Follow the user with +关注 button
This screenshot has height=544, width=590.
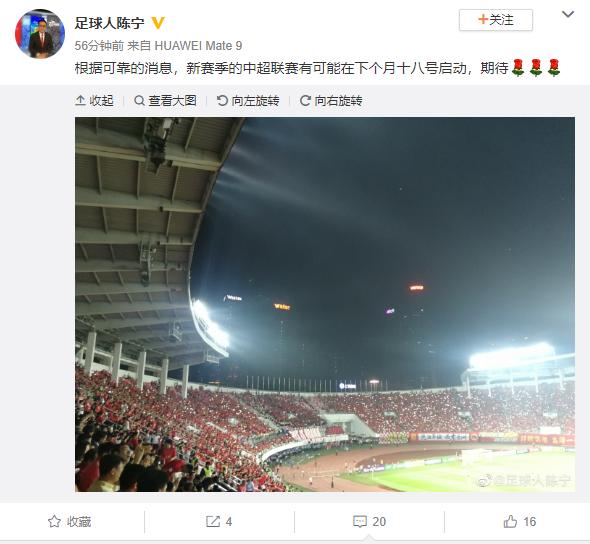(496, 20)
